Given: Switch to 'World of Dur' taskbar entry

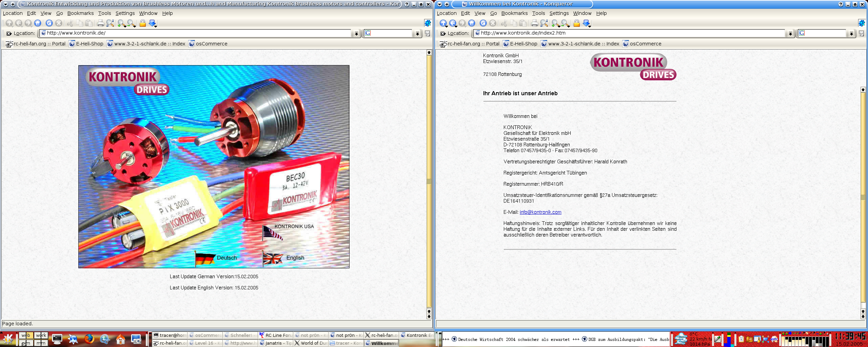Looking at the screenshot, I should pos(311,343).
